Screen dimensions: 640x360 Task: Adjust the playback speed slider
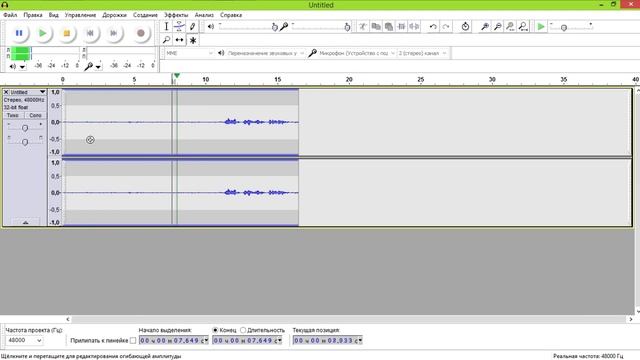(x=571, y=27)
